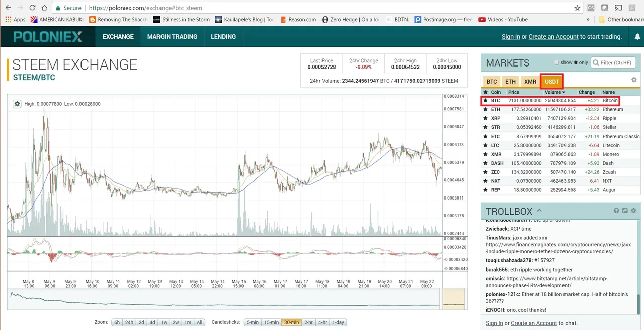Set chart zoom to 24h
Screen dimensions: 644x330
click(x=129, y=322)
